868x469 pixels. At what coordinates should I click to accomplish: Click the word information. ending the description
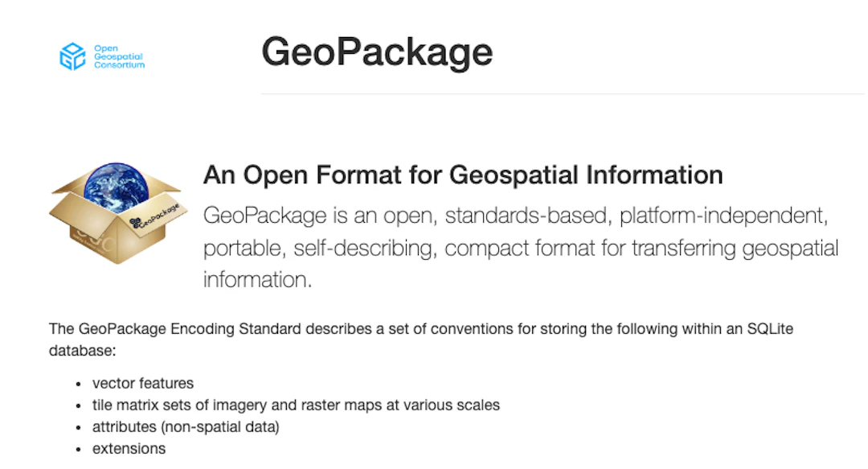click(x=257, y=279)
